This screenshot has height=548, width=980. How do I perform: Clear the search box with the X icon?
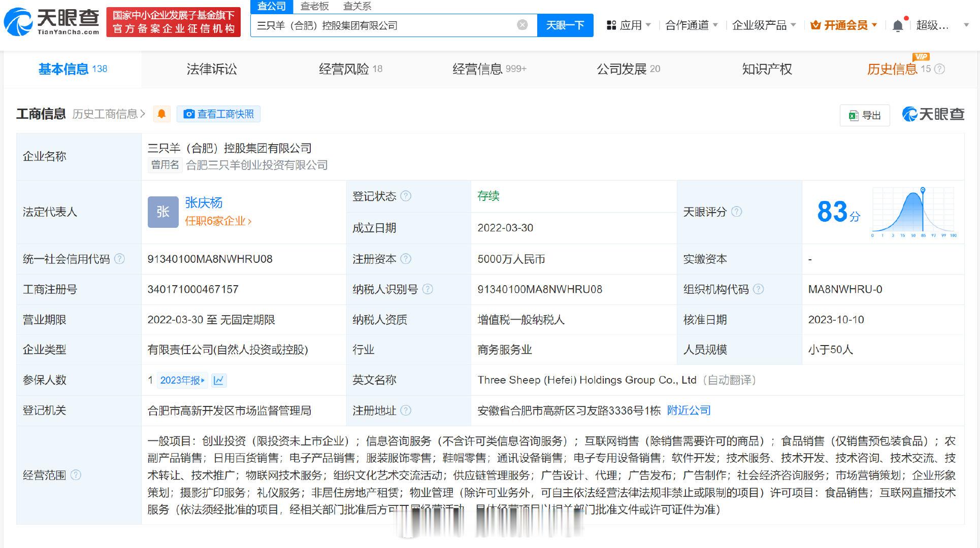coord(522,25)
